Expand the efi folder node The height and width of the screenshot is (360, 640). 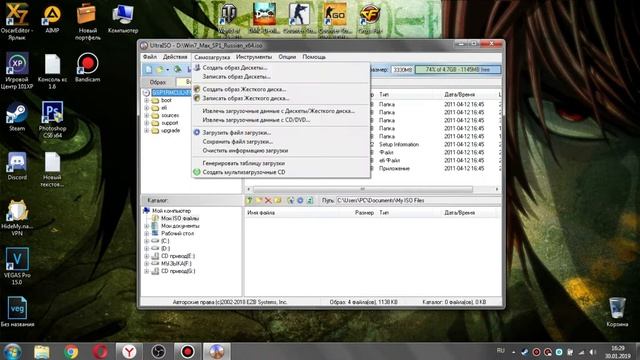coord(147,108)
